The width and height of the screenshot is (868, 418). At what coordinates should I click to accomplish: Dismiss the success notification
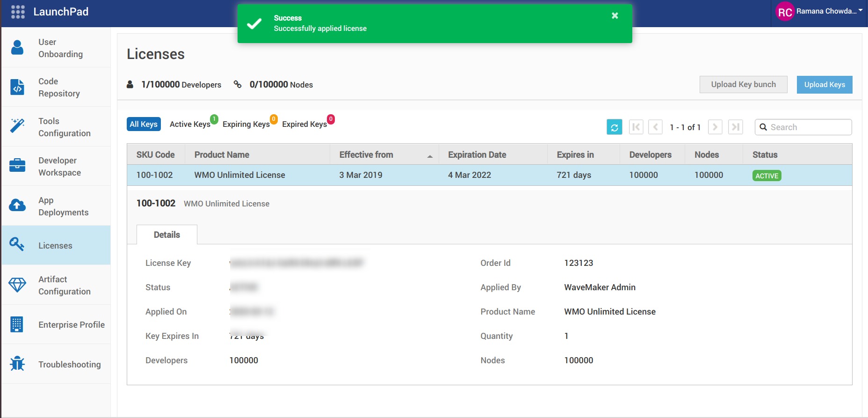coord(615,16)
